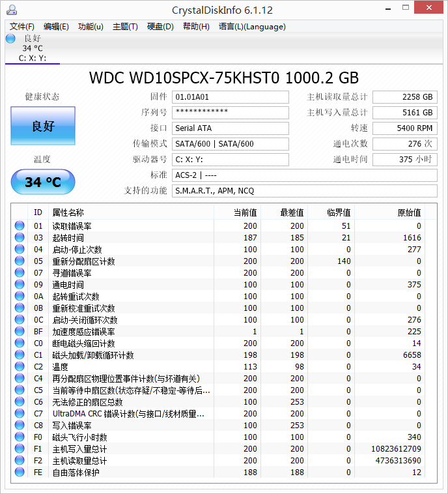This screenshot has height=494, width=448.
Task: Click the 临界值 column header
Action: [x=331, y=212]
